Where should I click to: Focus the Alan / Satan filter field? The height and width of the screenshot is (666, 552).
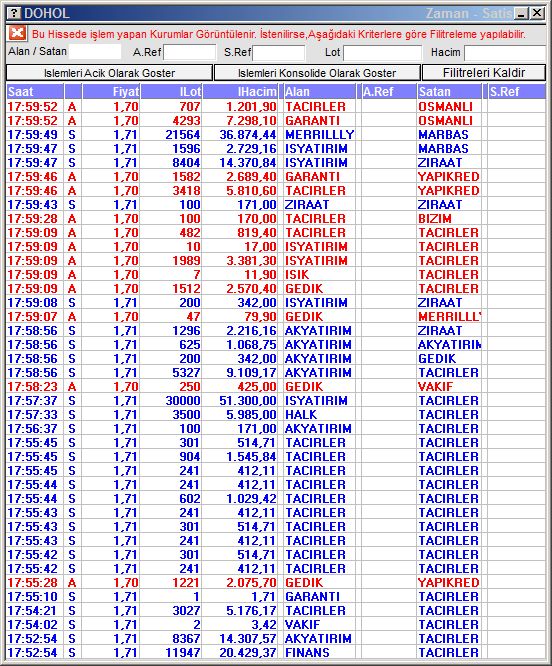click(x=95, y=52)
